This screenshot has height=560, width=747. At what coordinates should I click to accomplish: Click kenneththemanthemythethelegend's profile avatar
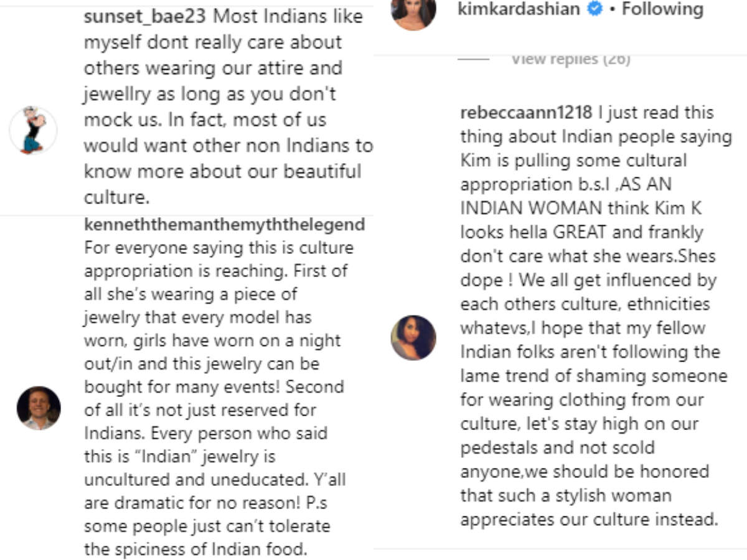coord(39,408)
